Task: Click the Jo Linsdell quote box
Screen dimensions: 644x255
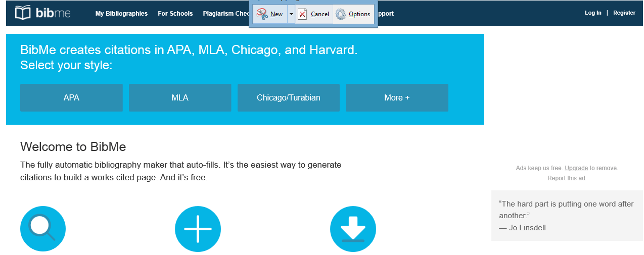Action: 567,216
